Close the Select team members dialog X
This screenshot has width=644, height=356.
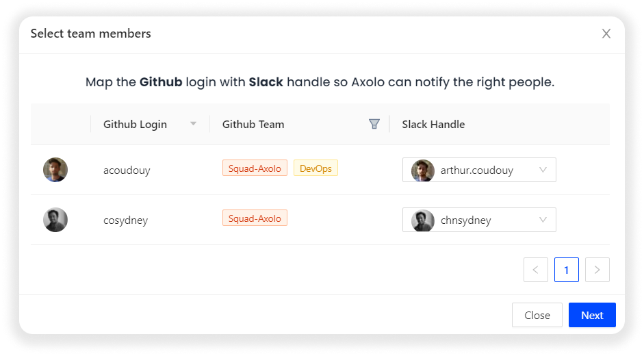click(606, 34)
